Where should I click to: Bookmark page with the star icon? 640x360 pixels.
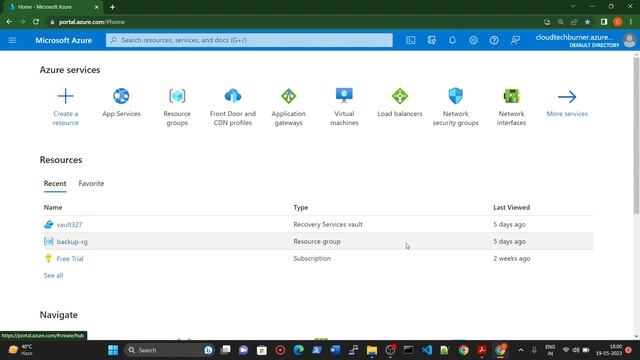click(x=587, y=22)
